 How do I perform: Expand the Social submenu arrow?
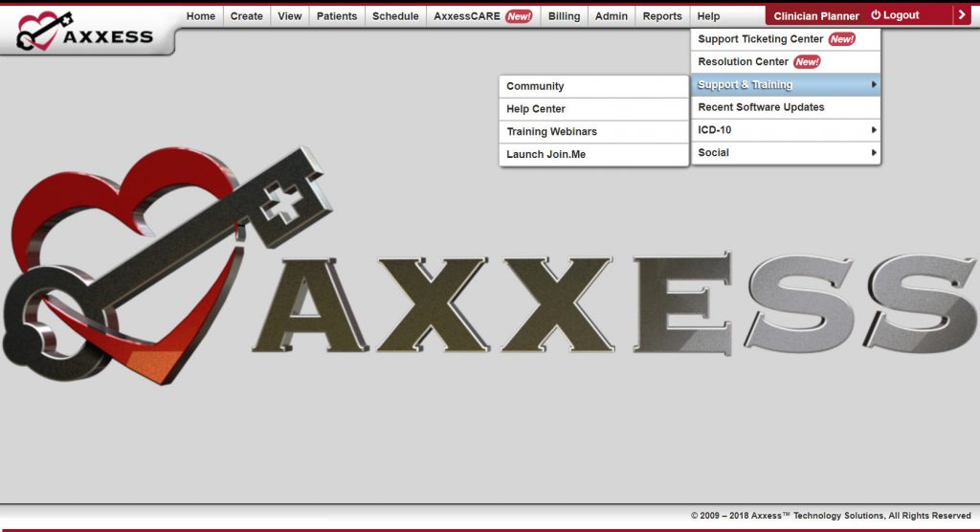(874, 152)
